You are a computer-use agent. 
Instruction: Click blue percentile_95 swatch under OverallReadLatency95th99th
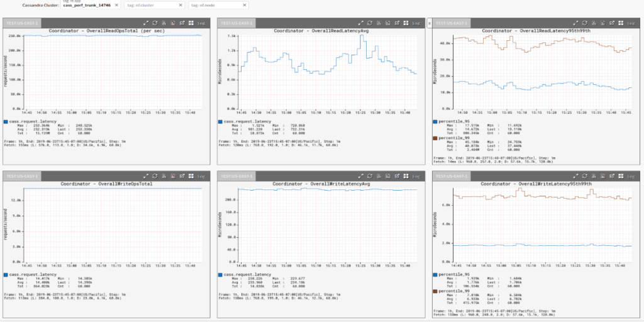pos(435,121)
